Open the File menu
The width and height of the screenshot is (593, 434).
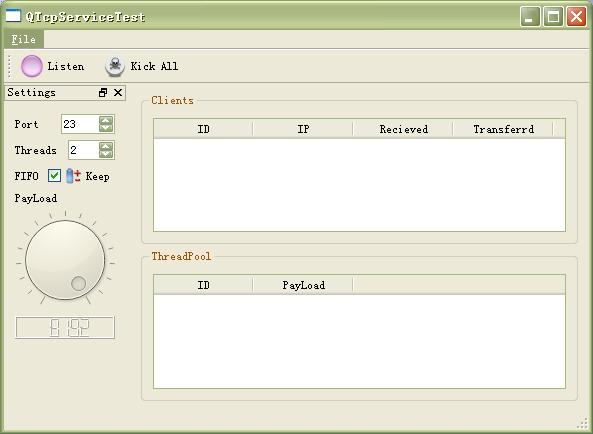click(23, 39)
